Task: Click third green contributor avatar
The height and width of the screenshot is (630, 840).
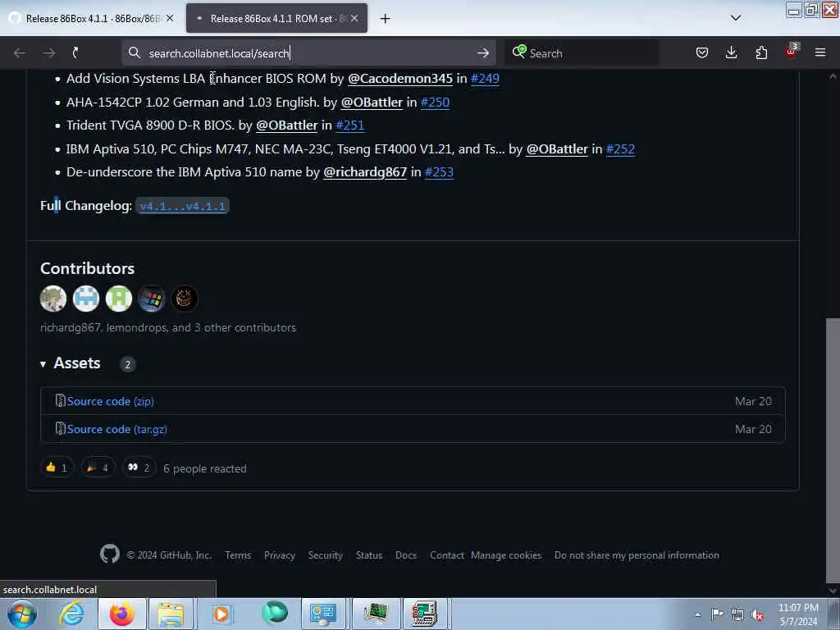Action: 119,299
